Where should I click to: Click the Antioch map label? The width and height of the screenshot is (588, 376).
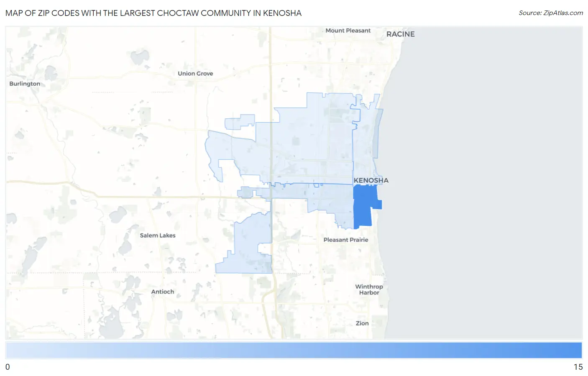click(x=163, y=292)
